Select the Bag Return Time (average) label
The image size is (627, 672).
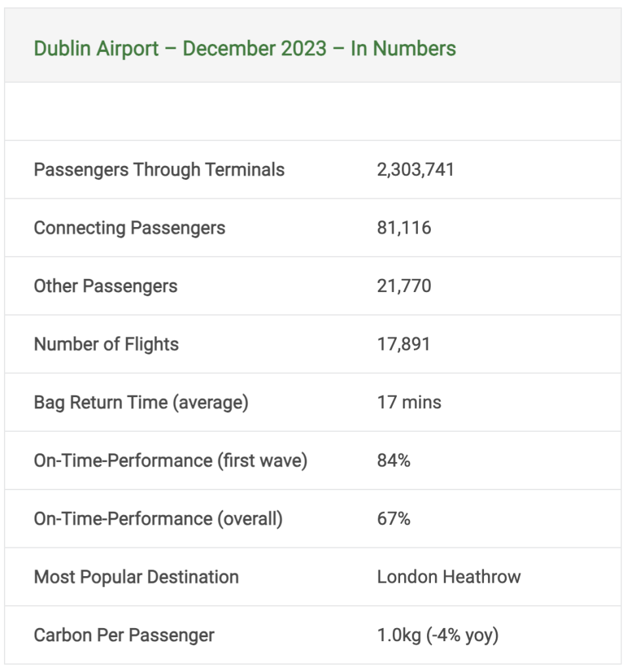click(x=141, y=402)
